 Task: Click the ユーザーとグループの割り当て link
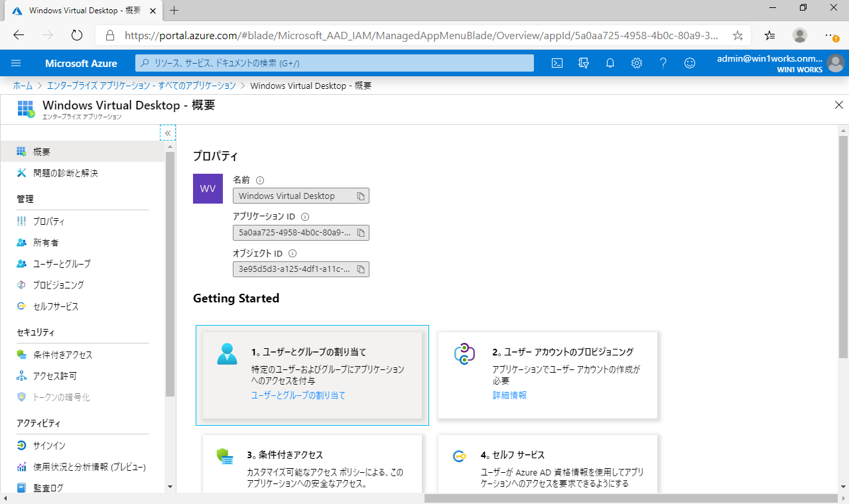tap(298, 395)
